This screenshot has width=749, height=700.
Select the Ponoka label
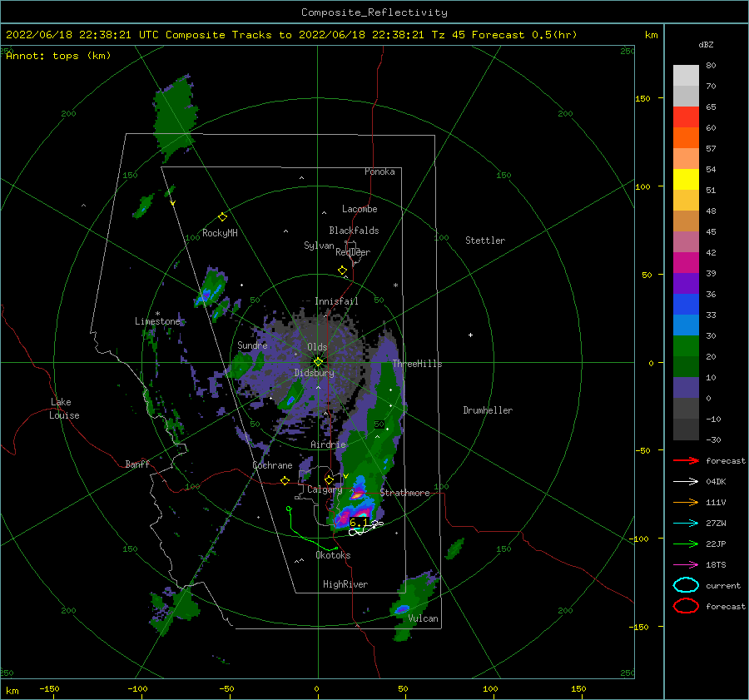379,171
